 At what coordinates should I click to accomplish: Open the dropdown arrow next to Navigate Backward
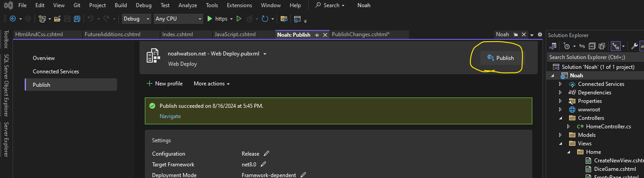(20, 19)
